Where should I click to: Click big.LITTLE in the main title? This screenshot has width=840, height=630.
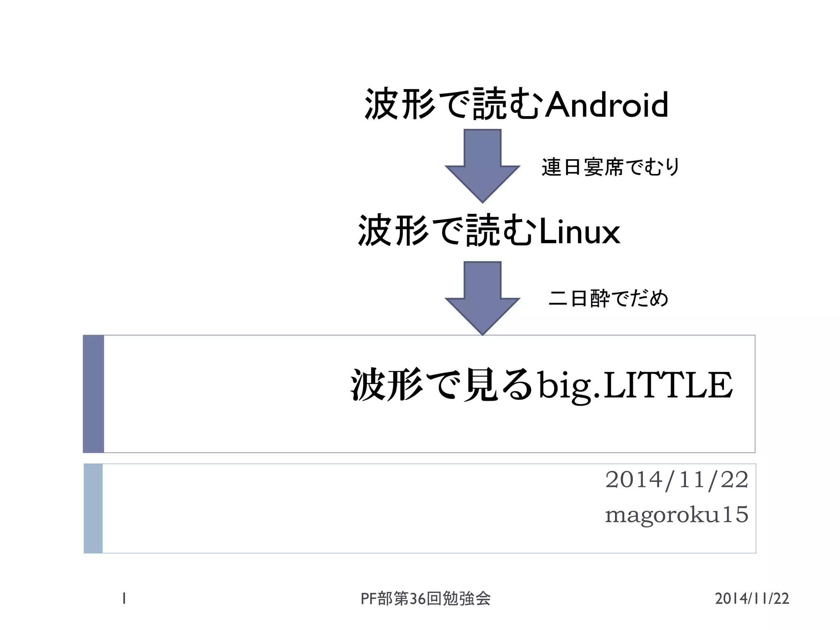coord(635,386)
